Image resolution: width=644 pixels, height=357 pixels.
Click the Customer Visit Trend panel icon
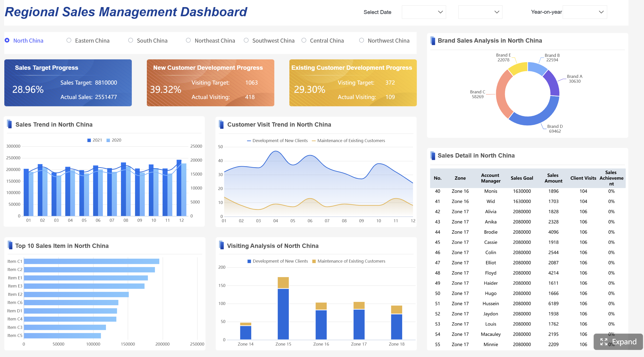(221, 124)
